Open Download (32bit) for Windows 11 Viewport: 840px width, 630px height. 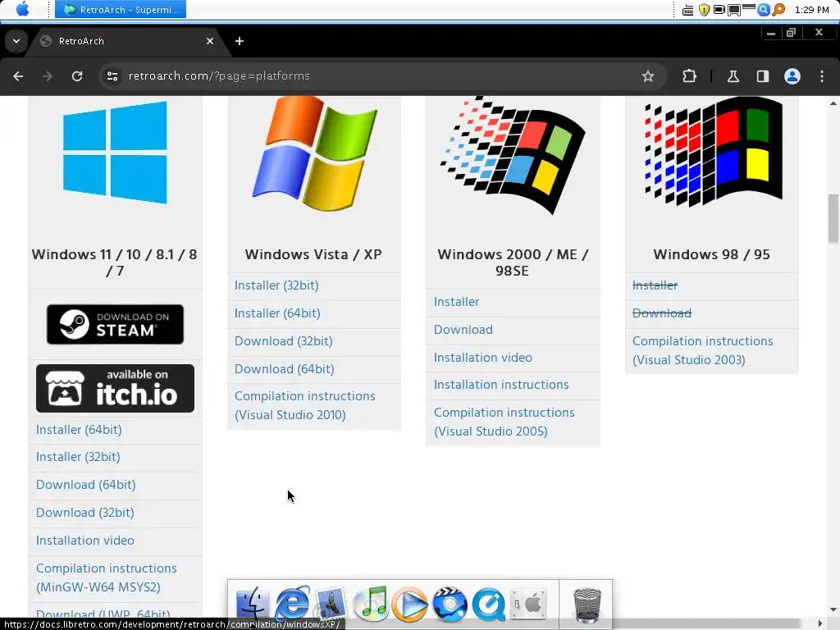(84, 513)
